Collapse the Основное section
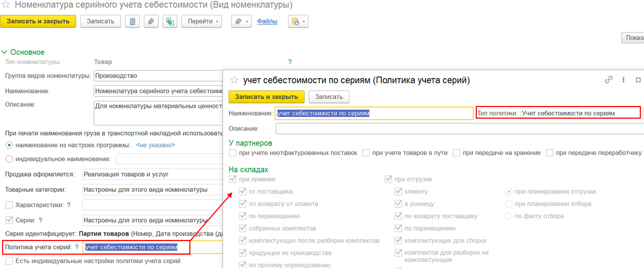The image size is (644, 270). [5, 52]
